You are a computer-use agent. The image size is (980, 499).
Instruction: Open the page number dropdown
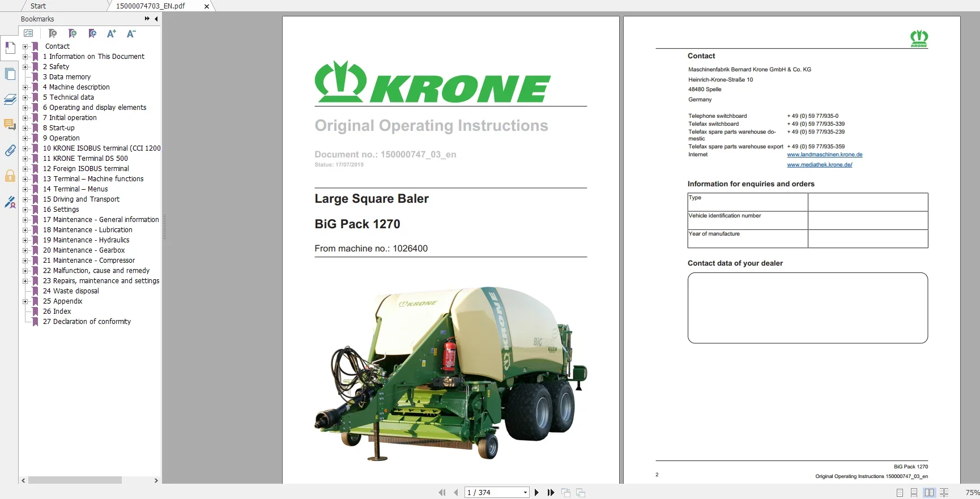click(526, 493)
